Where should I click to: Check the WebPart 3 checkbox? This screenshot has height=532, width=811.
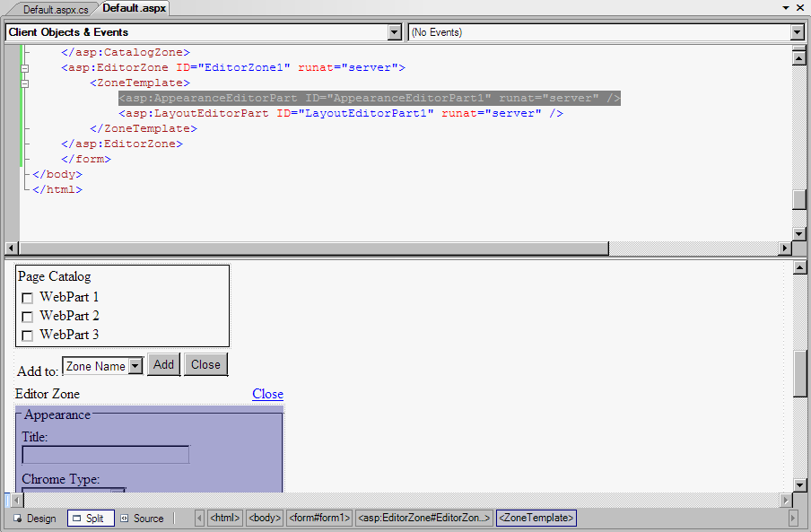click(x=28, y=336)
